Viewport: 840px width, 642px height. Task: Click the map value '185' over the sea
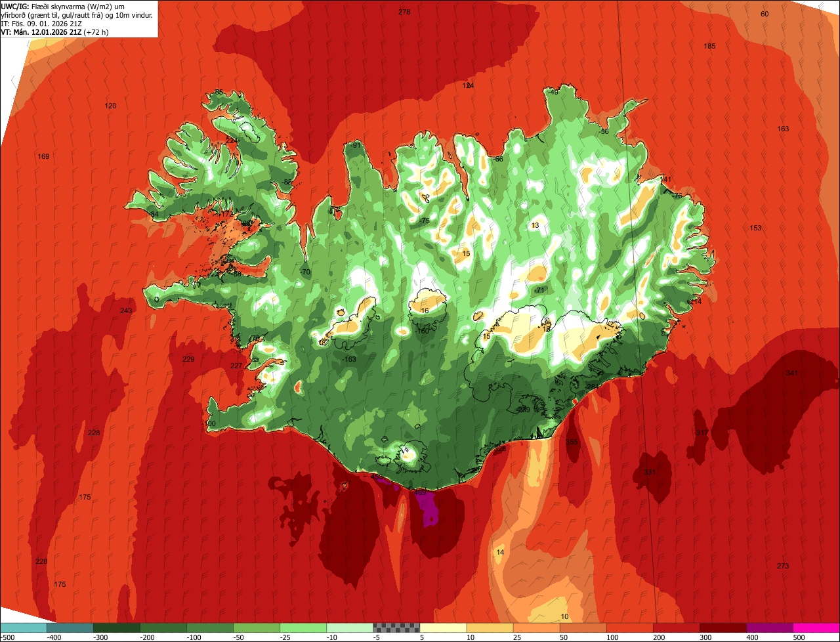click(709, 46)
